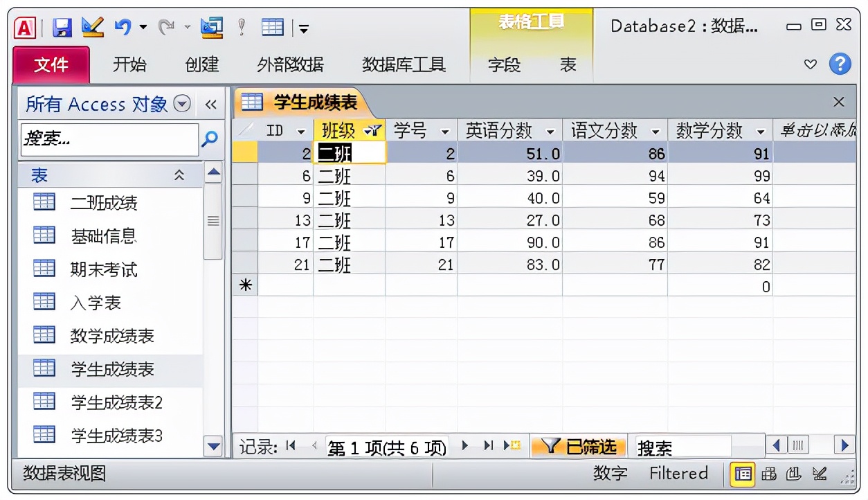Click navigation pane scrollbar down arrow
The image size is (868, 500).
click(x=214, y=447)
